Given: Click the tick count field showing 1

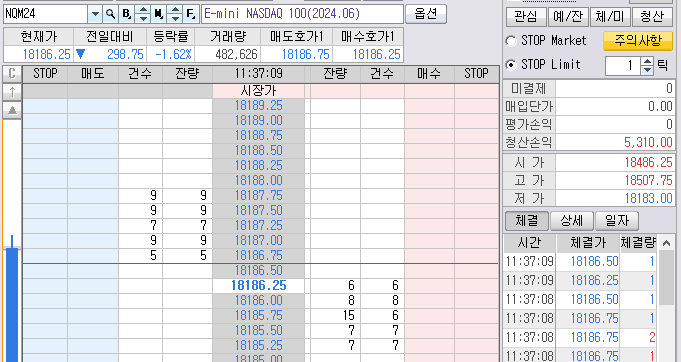Looking at the screenshot, I should pyautogui.click(x=624, y=66).
